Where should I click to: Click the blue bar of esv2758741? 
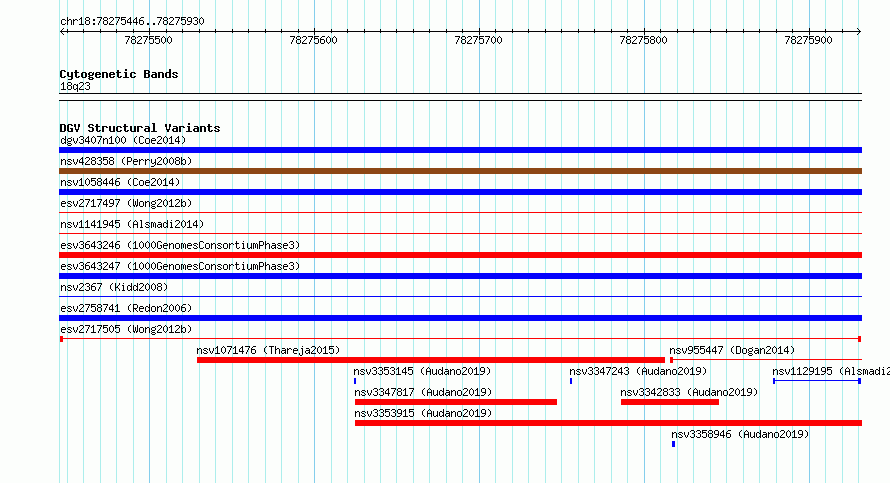click(460, 318)
